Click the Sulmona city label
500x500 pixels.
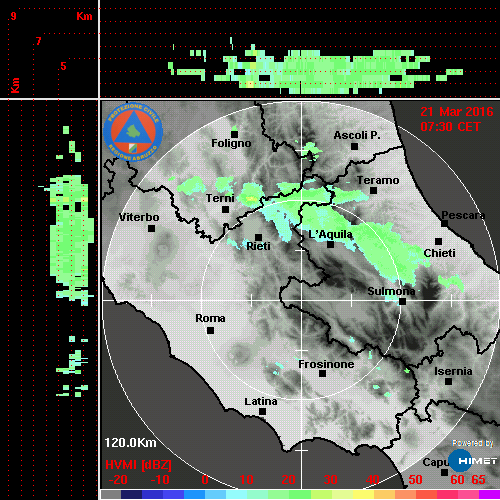[391, 291]
